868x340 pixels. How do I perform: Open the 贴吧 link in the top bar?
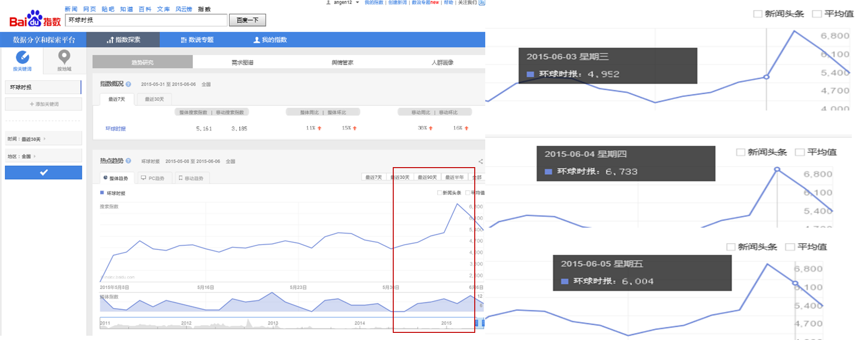[108, 9]
